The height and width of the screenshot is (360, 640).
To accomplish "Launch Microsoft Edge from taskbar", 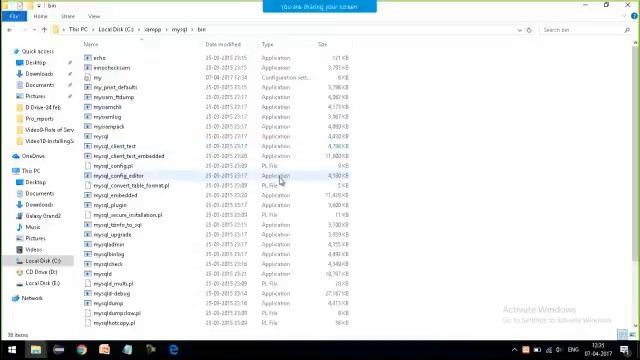I will pos(173,350).
